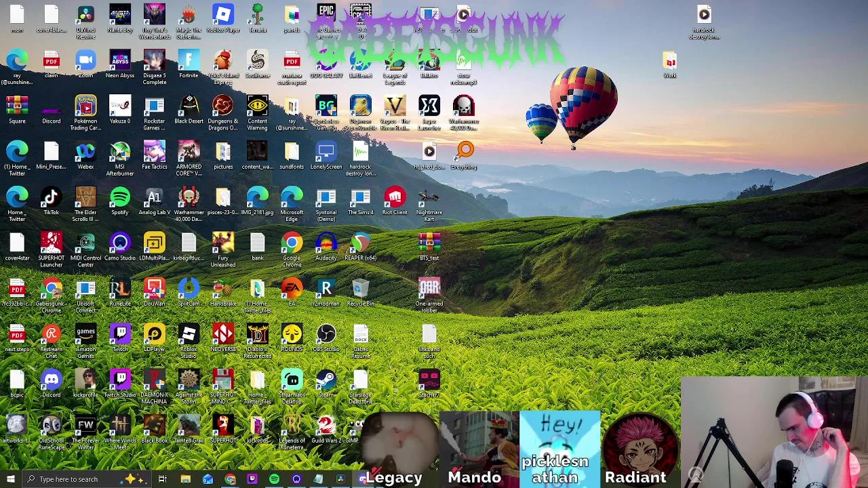Select Pokémon Trading Card icon
868x488 pixels.
pos(85,113)
